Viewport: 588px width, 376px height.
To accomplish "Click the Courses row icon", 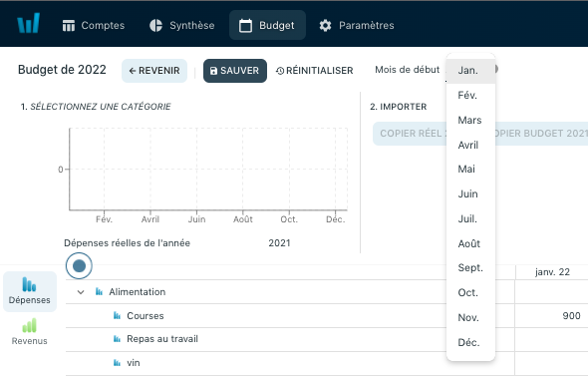I will pos(117,315).
